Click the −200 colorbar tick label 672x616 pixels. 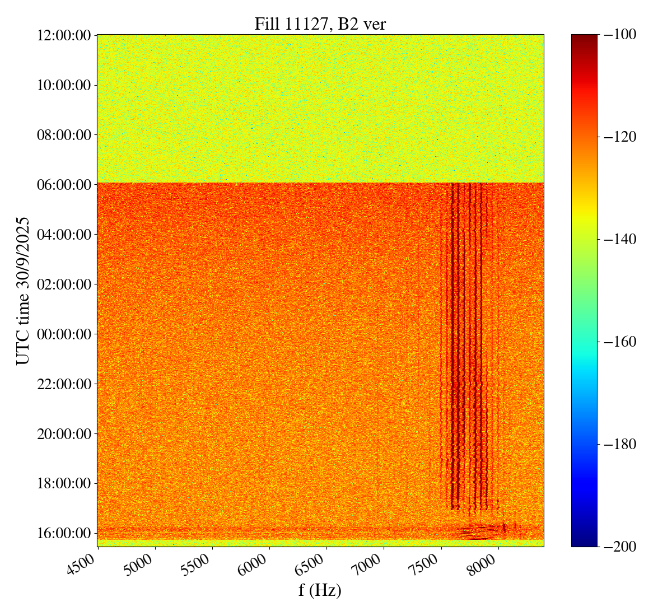(619, 547)
